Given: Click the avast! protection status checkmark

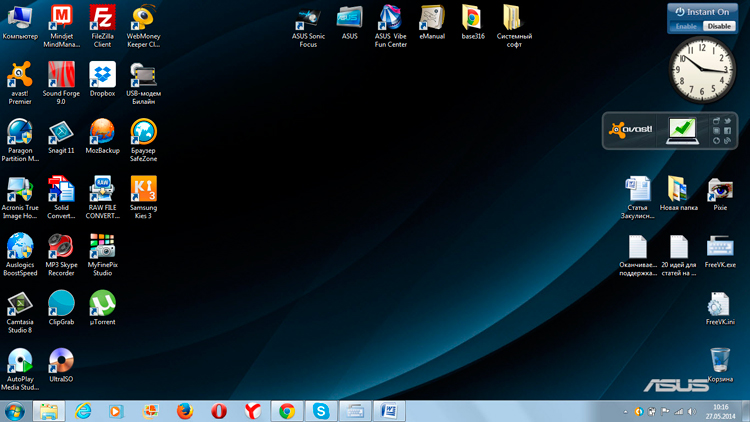Looking at the screenshot, I should (x=682, y=129).
